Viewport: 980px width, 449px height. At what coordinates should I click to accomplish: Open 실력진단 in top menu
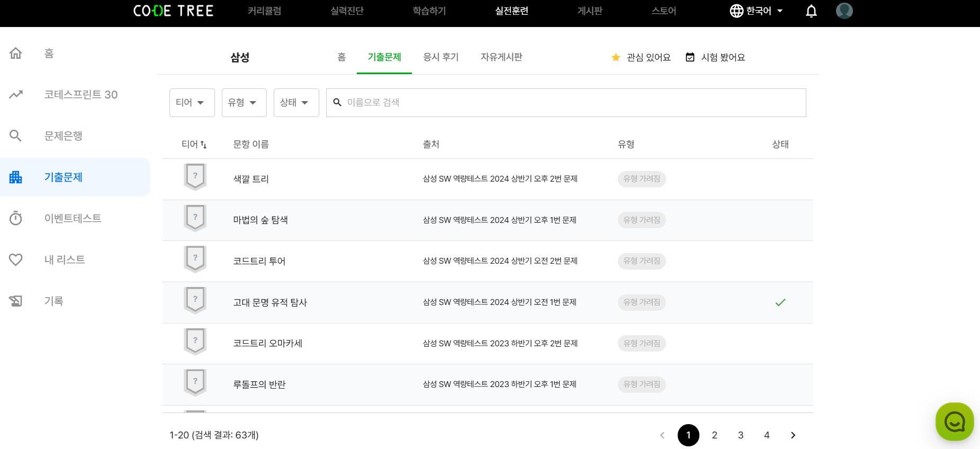[347, 11]
